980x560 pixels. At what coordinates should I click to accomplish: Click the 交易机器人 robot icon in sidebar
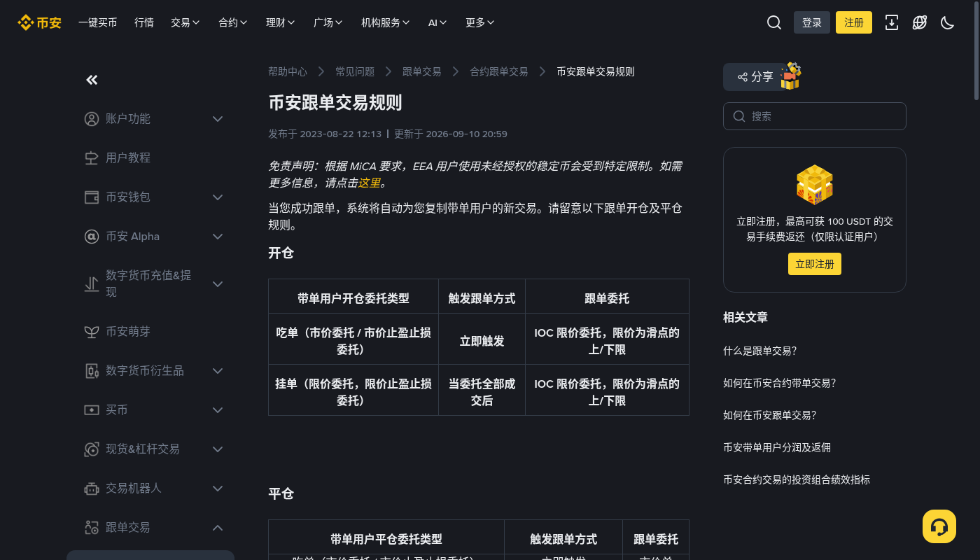pyautogui.click(x=92, y=489)
